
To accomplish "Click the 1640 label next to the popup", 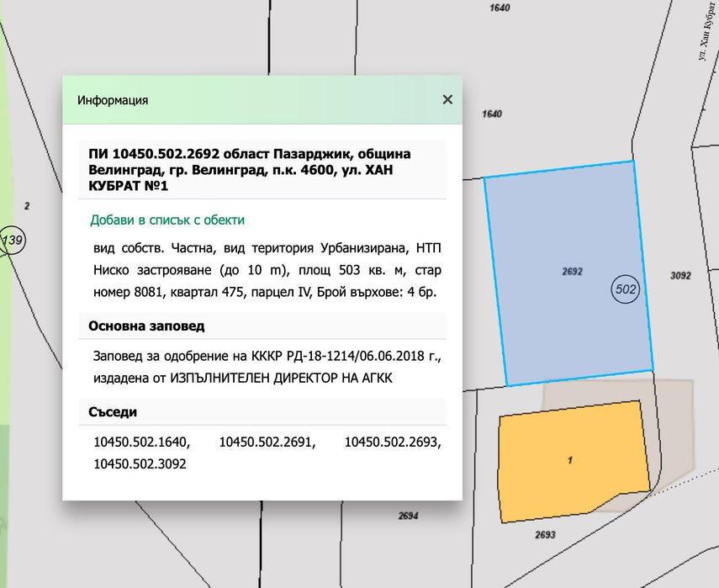I will pos(492,114).
